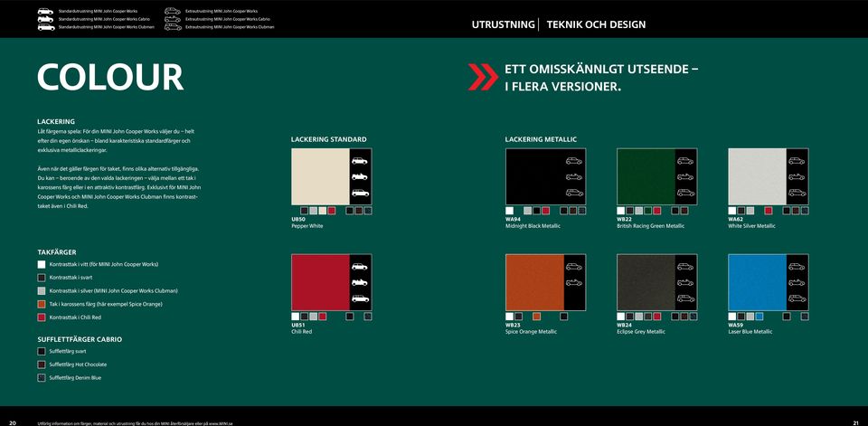
Task: Click the WA59 paint code
Action: click(736, 326)
